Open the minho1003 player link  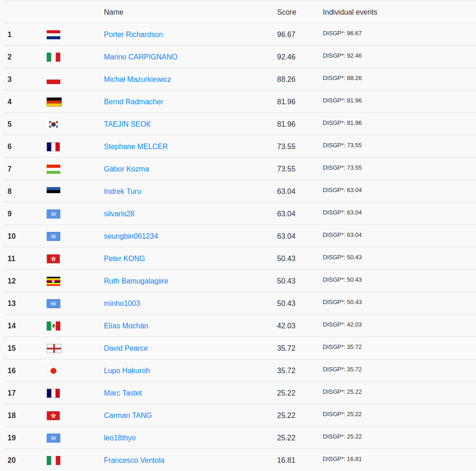122,304
